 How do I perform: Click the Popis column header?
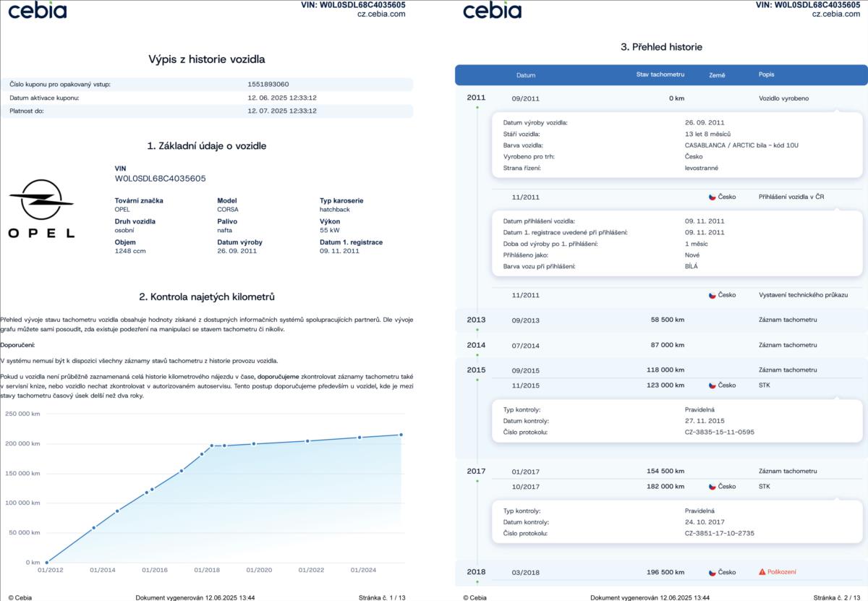[766, 75]
